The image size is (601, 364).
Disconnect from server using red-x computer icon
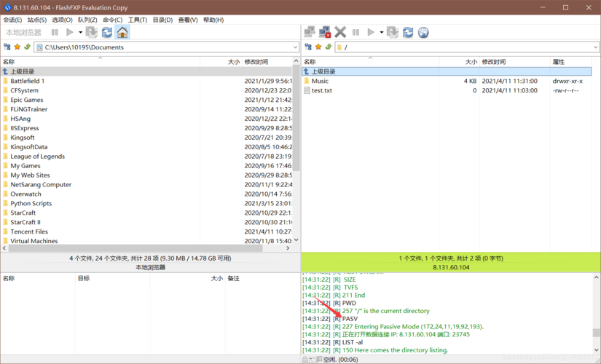325,33
